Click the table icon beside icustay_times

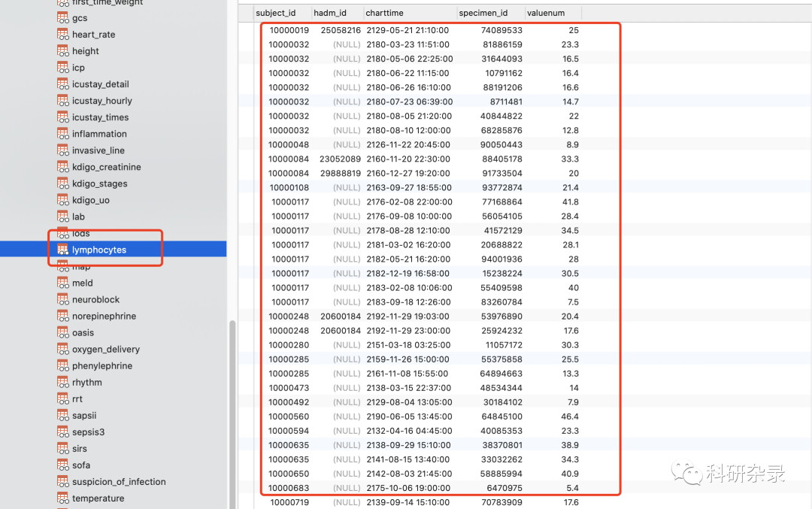point(62,117)
